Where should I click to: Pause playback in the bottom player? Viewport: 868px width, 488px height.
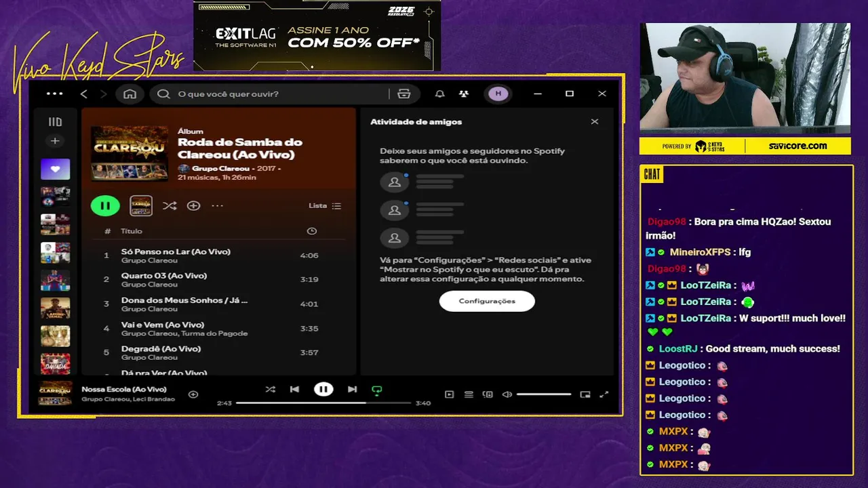pos(323,389)
